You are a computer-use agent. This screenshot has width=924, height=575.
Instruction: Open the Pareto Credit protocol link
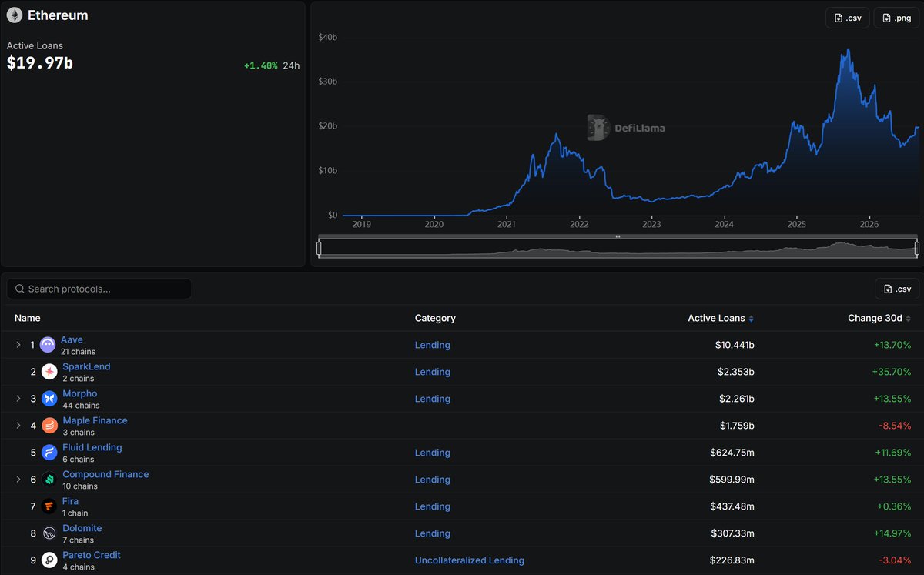pyautogui.click(x=92, y=555)
